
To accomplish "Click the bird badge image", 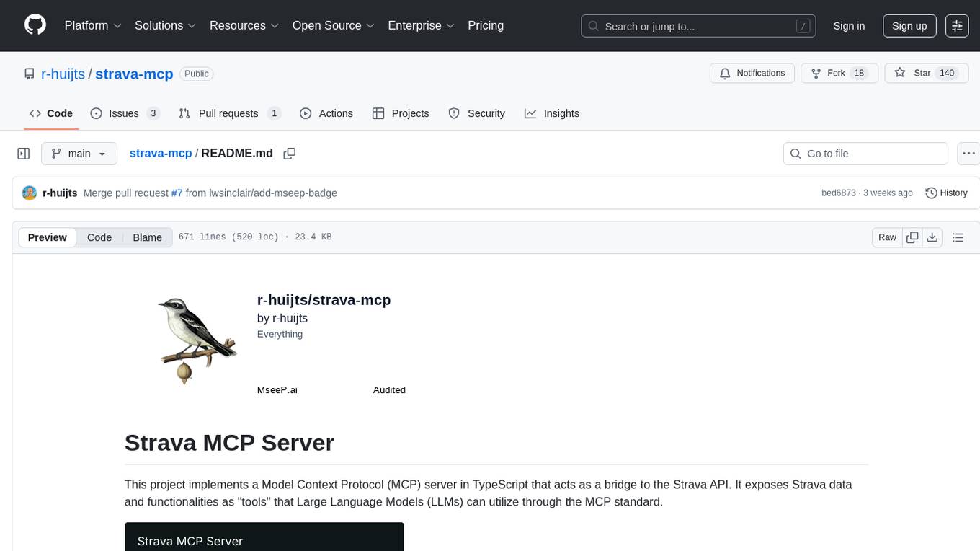I will (x=197, y=340).
